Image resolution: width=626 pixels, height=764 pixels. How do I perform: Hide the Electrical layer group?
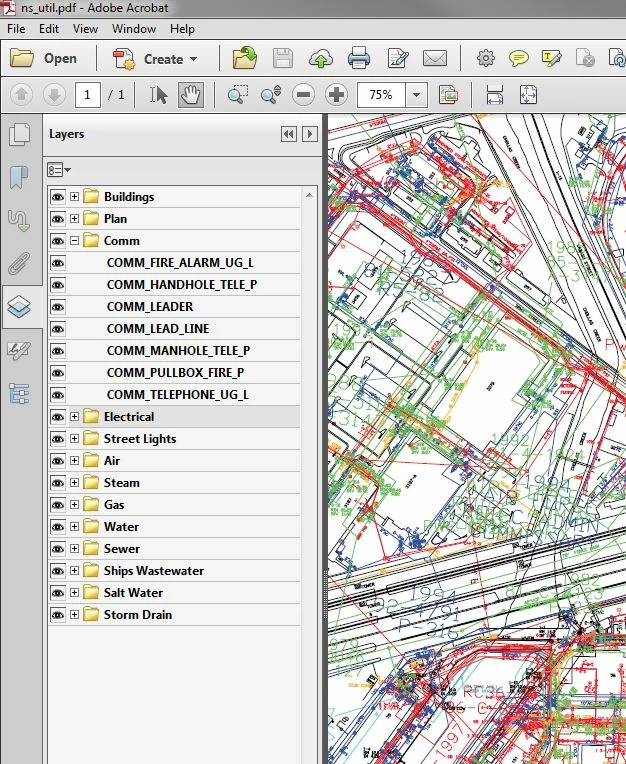[58, 417]
